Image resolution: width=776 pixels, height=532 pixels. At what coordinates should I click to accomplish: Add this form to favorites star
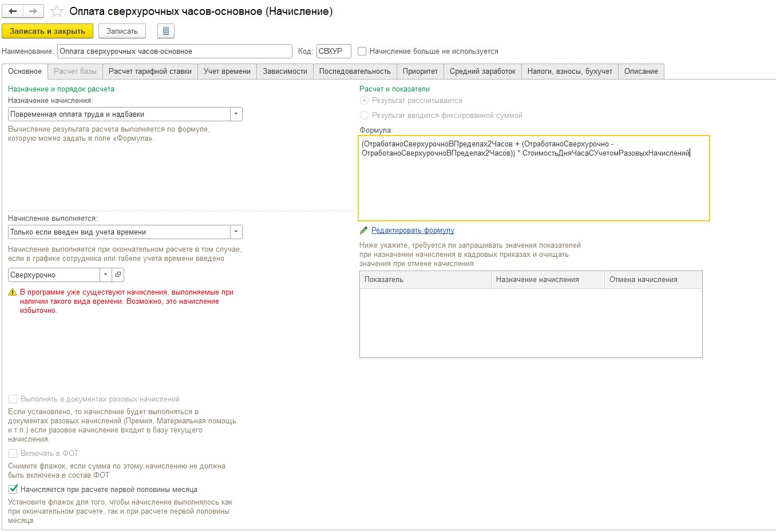pyautogui.click(x=57, y=11)
